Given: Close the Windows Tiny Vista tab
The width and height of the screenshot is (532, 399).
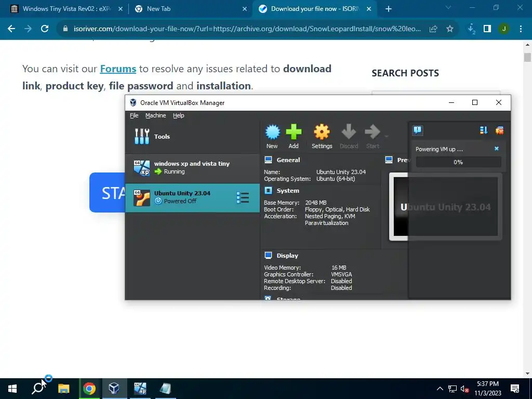Looking at the screenshot, I should (121, 9).
